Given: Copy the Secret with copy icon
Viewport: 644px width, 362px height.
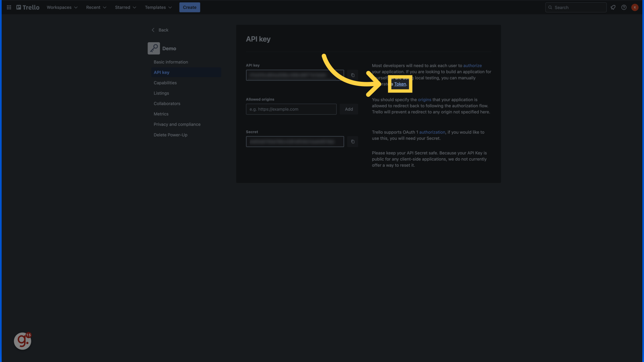Looking at the screenshot, I should coord(353,141).
